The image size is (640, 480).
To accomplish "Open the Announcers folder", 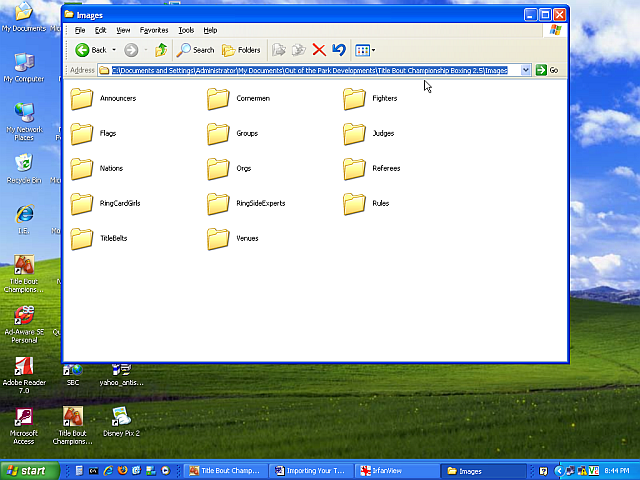I will (x=103, y=99).
